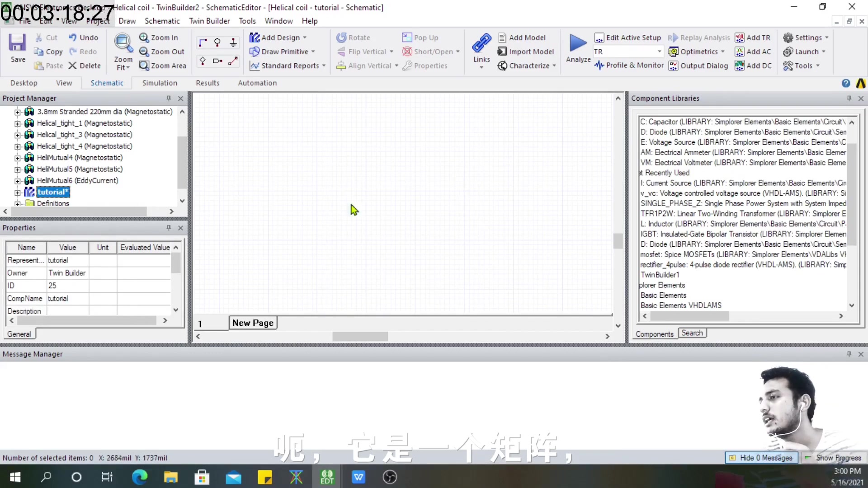Screen dimensions: 868x488
Task: Switch to Search in Component Libraries
Action: pos(693,333)
